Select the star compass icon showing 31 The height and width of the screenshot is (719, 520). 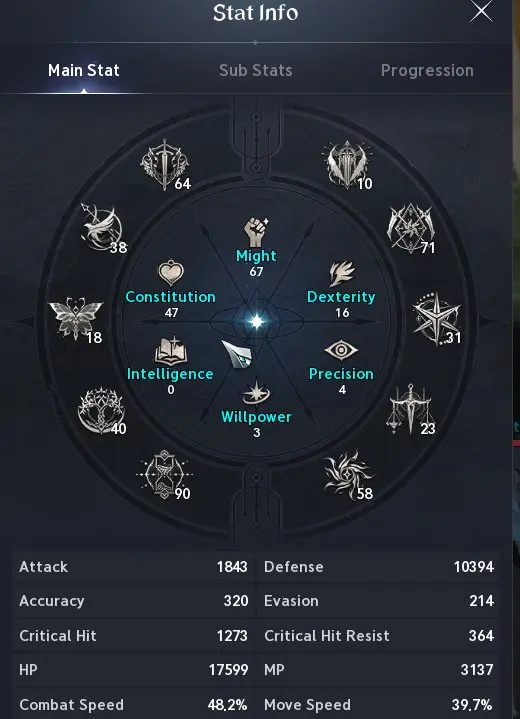coord(437,319)
